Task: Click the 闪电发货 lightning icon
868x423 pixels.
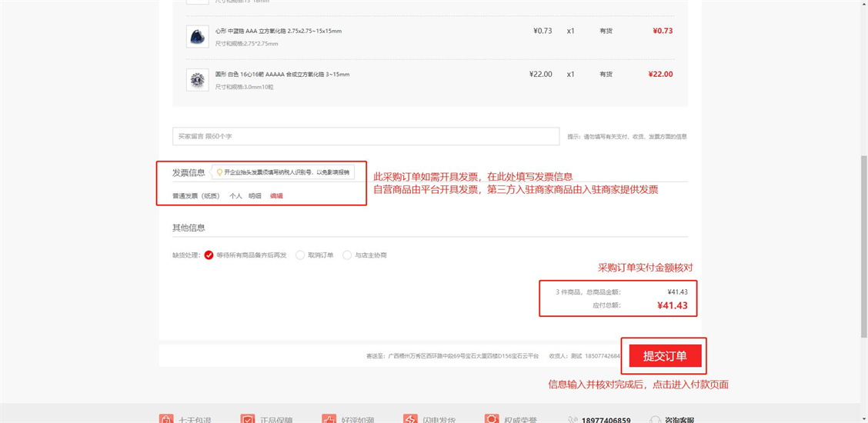Action: click(410, 419)
